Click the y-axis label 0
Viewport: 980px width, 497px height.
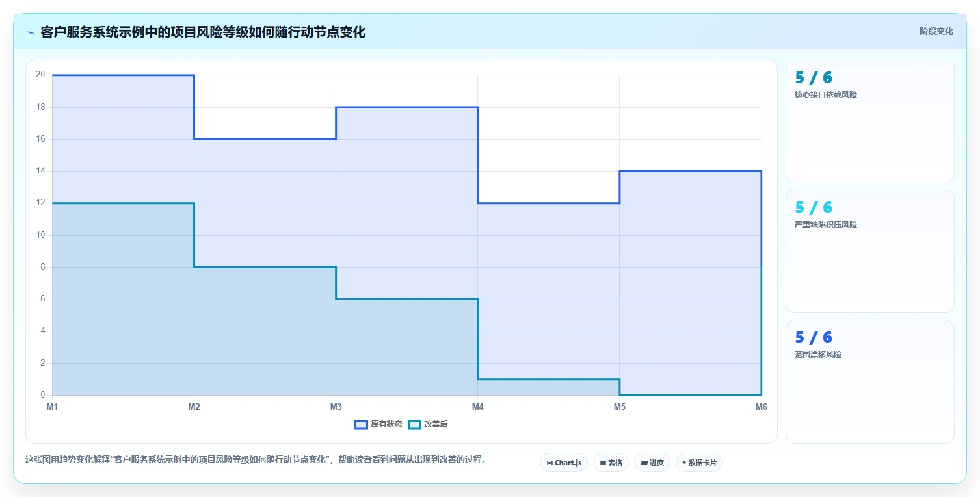click(x=42, y=395)
